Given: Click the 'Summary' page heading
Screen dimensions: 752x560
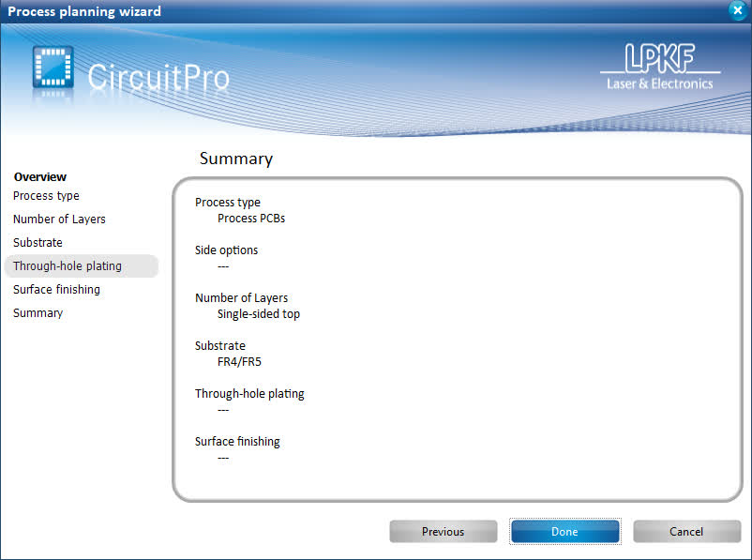Looking at the screenshot, I should coord(236,159).
